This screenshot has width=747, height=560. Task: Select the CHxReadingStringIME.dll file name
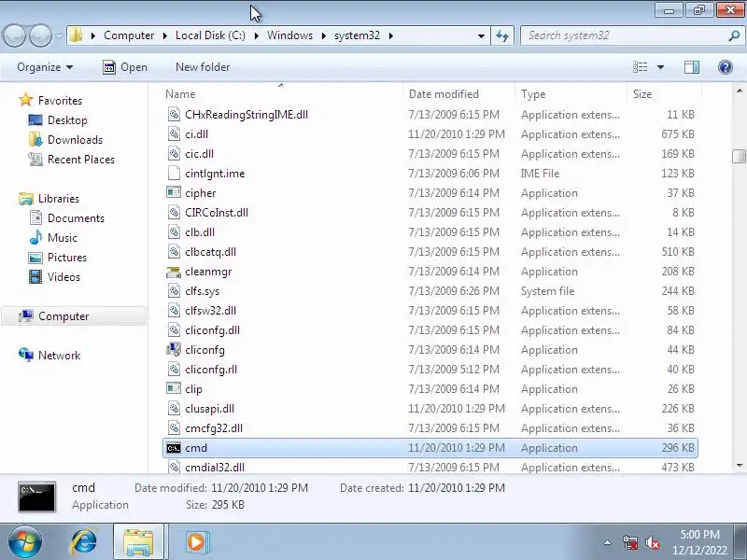click(x=247, y=115)
